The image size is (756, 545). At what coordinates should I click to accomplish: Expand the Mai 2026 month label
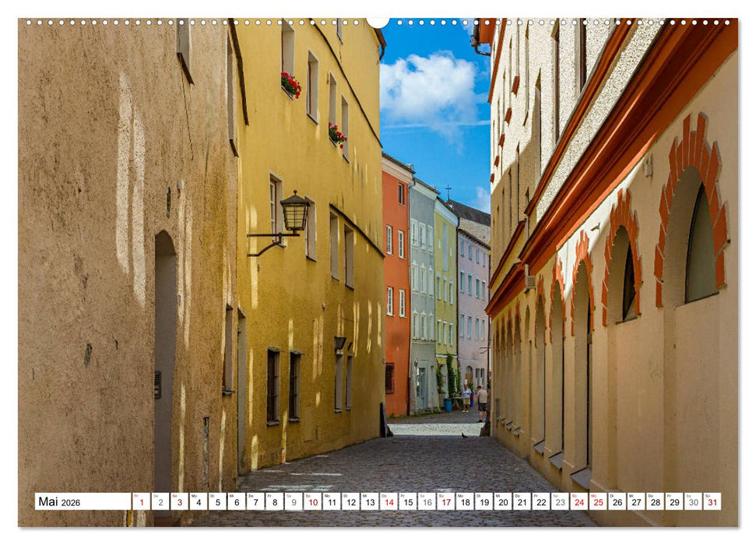click(58, 502)
